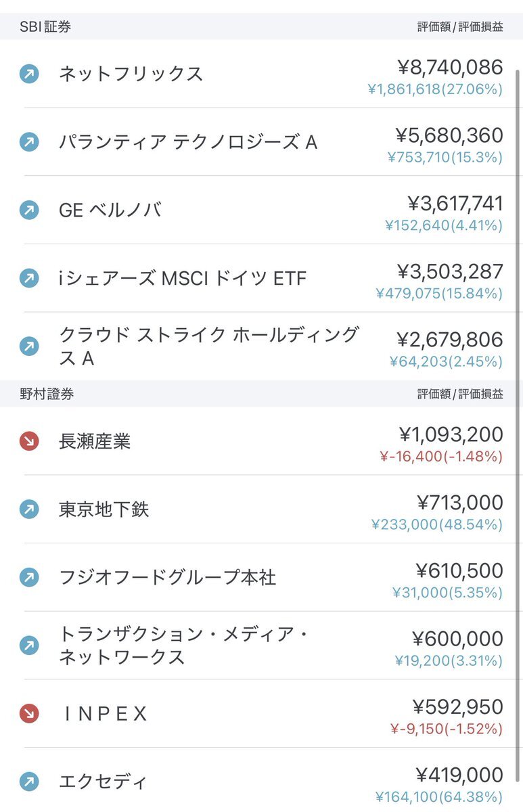This screenshot has width=523, height=812.
Task: Open the フジオフードグループ本社 holding row
Action: coord(261,578)
